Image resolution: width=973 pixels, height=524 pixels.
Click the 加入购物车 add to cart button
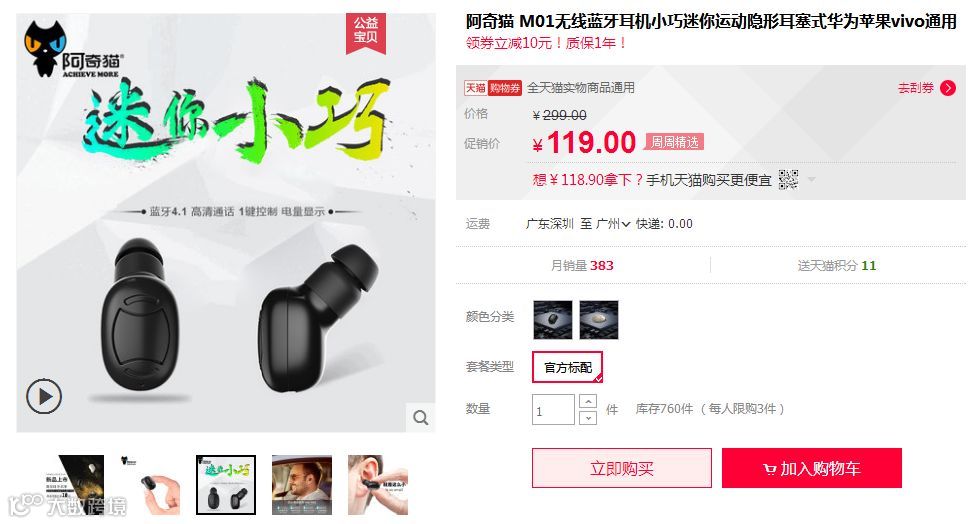[812, 468]
